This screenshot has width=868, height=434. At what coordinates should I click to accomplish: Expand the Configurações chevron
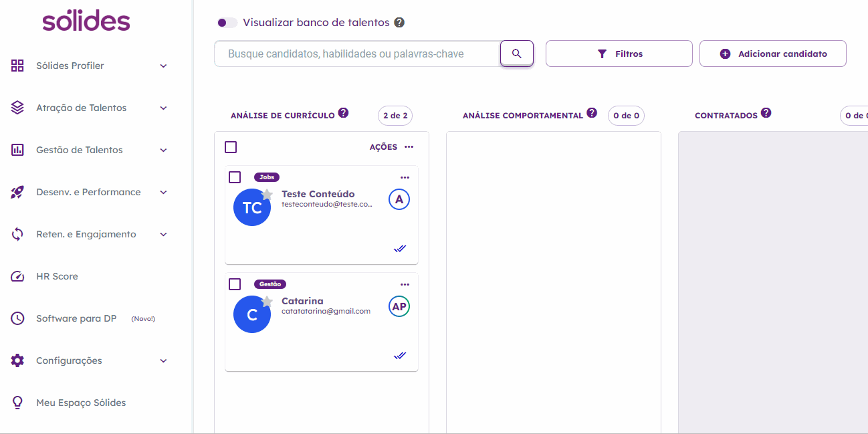[x=164, y=361]
